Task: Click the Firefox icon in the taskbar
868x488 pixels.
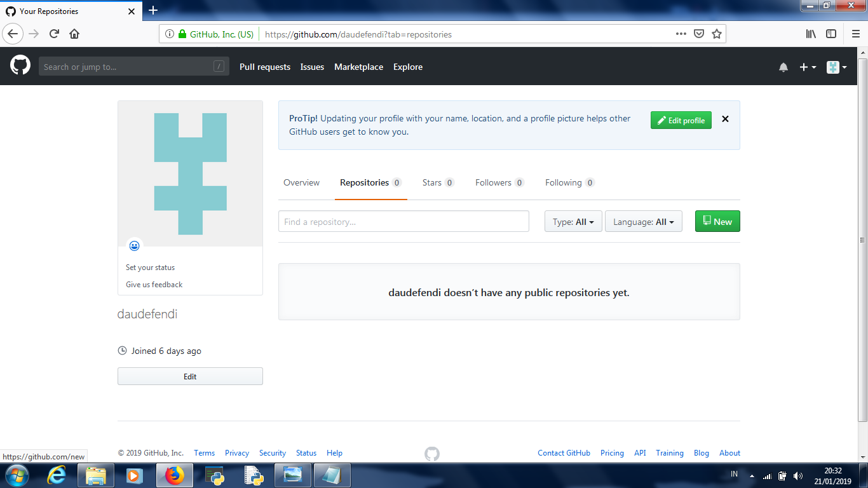Action: point(173,475)
